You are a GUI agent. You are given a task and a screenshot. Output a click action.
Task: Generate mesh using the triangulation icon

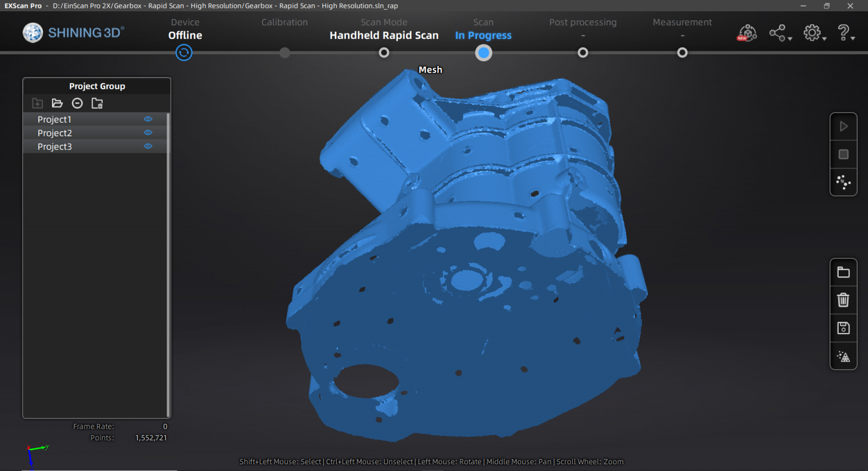843,356
